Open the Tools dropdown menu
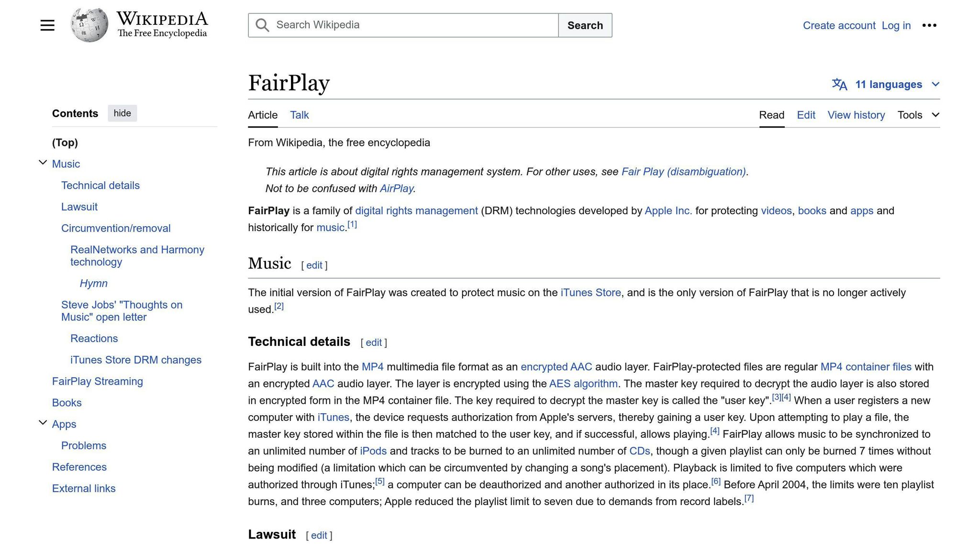Screen dimensions: 980x551 pos(918,115)
